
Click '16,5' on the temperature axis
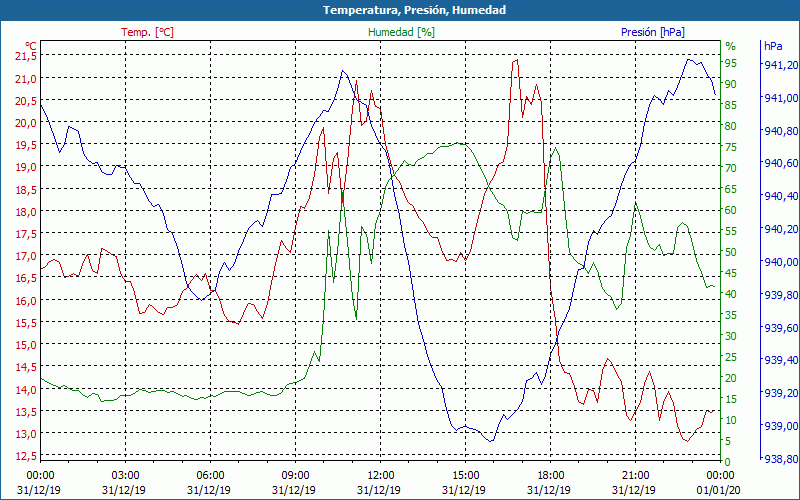[x=27, y=278]
